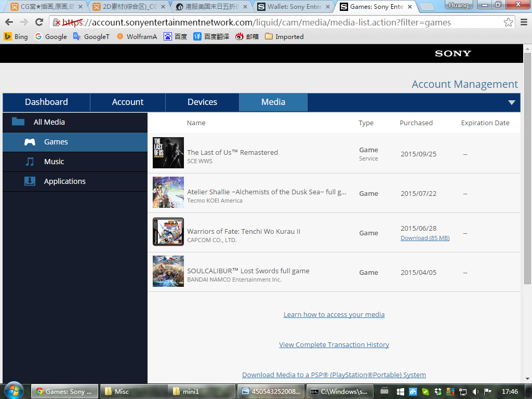Click the Download (85 MB) link
The height and width of the screenshot is (399, 532).
pyautogui.click(x=425, y=238)
